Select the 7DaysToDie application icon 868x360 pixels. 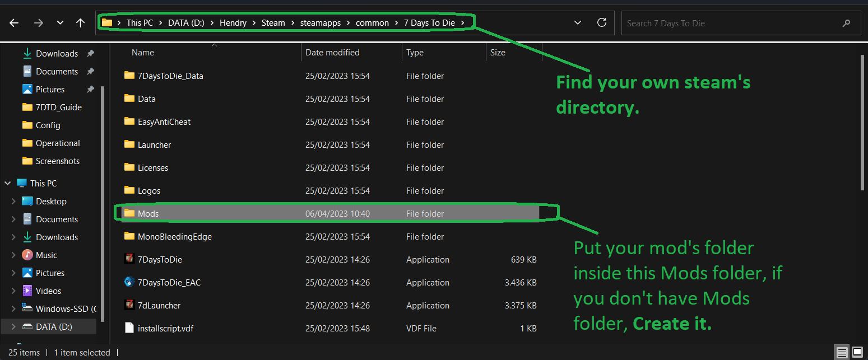(129, 259)
